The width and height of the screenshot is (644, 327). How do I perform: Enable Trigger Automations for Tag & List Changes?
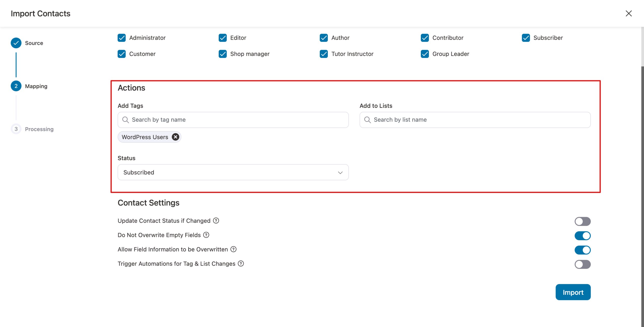pyautogui.click(x=583, y=264)
